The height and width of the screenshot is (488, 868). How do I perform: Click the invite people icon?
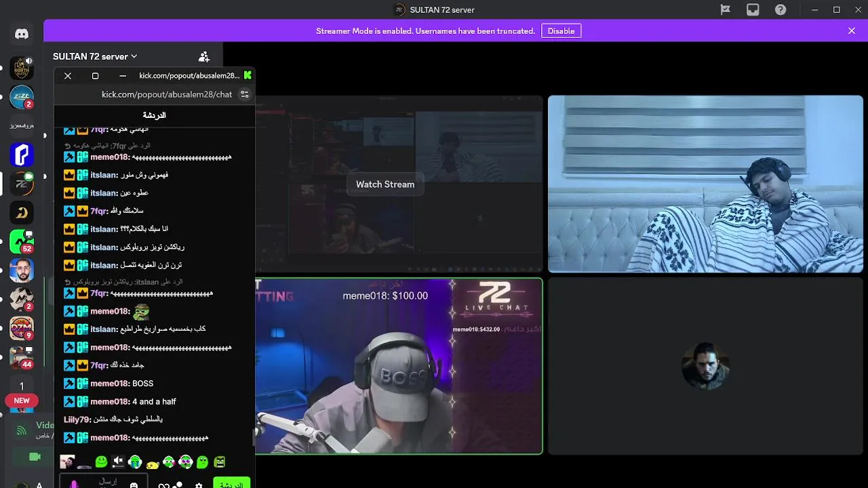coord(203,56)
